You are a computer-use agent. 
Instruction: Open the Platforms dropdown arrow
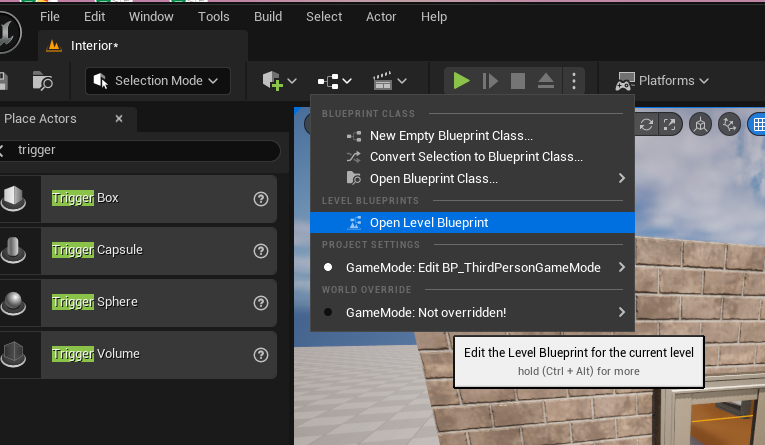click(704, 81)
